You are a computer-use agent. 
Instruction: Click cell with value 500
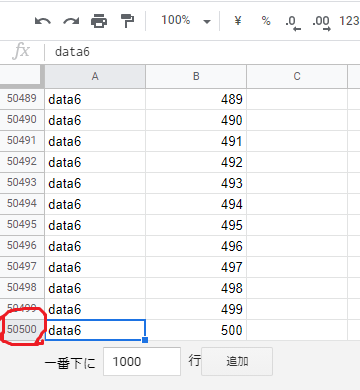(x=196, y=330)
